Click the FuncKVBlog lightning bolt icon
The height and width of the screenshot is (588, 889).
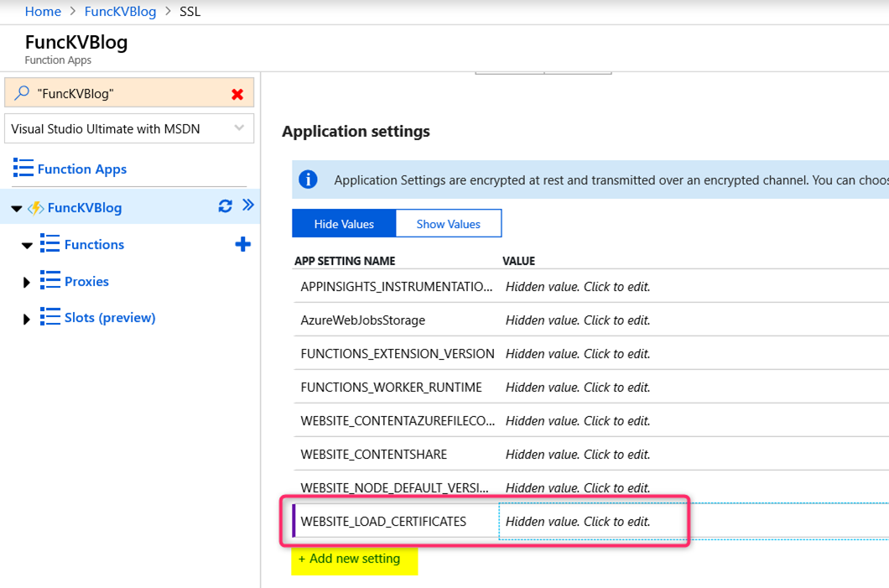tap(36, 208)
